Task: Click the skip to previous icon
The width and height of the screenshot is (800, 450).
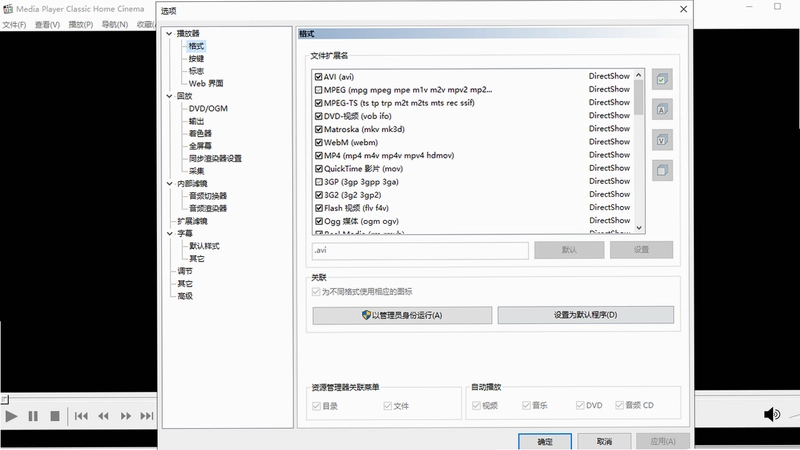Action: click(81, 416)
